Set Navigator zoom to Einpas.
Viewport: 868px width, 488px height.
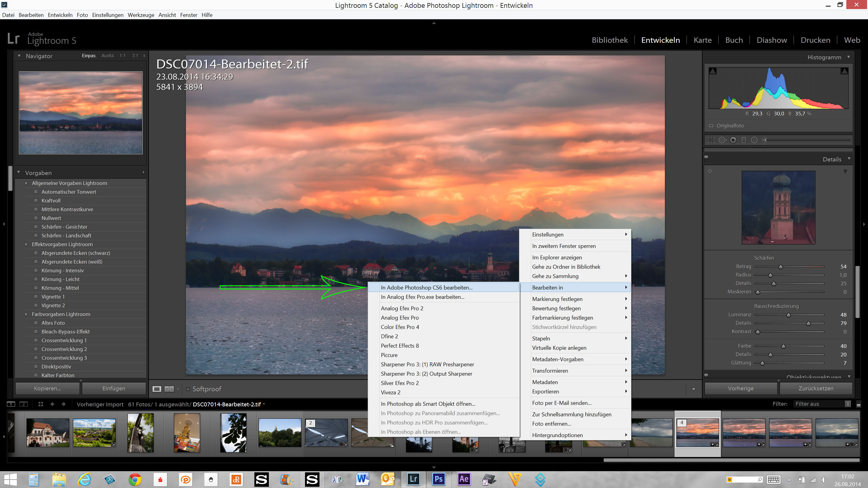tap(89, 56)
